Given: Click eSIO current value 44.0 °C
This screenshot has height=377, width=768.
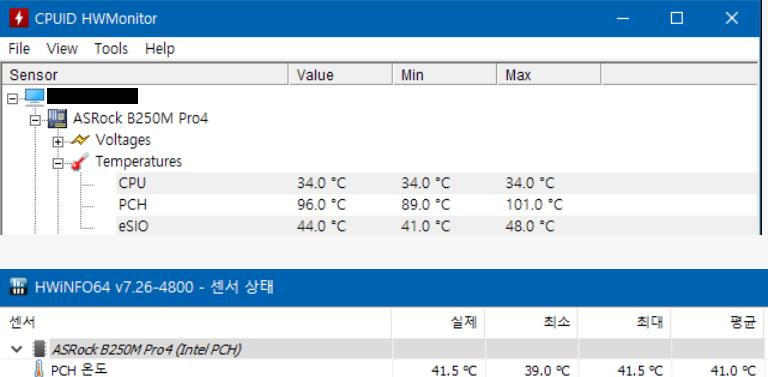Looking at the screenshot, I should (321, 226).
